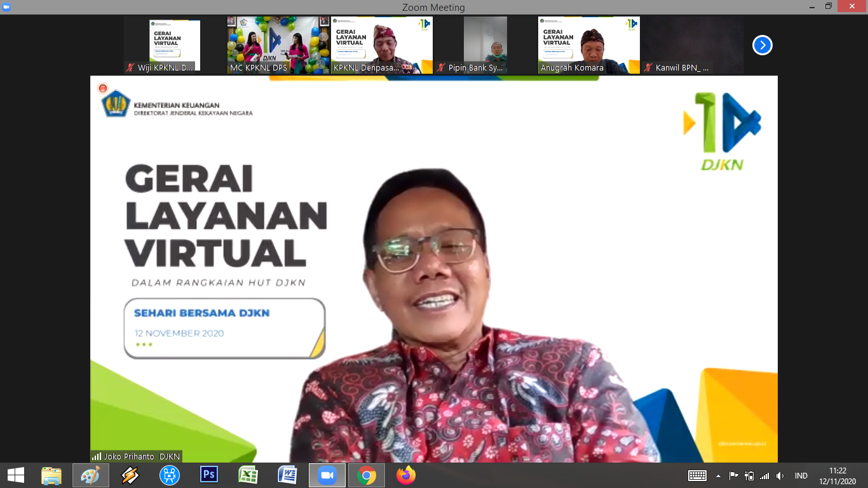Click the Pipin Bank participant video tile

tap(485, 44)
